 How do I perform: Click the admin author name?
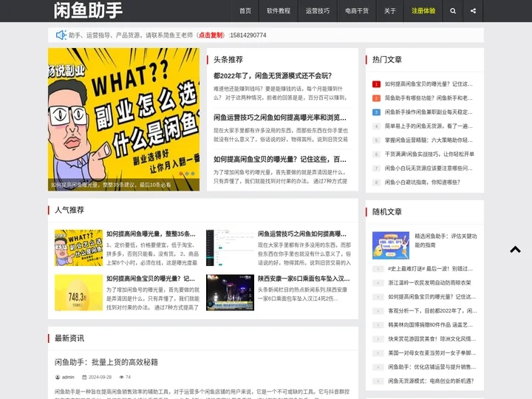pyautogui.click(x=68, y=377)
